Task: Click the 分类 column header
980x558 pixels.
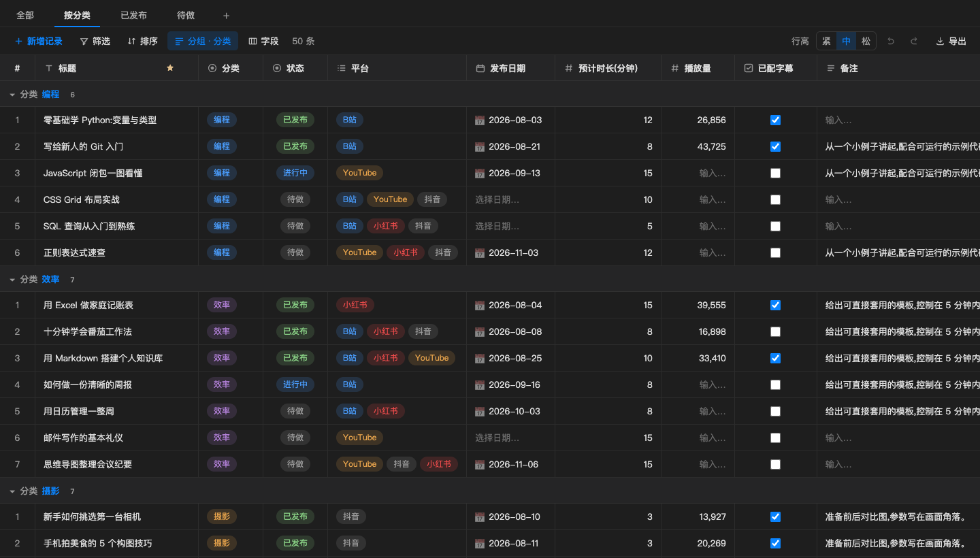Action: tap(231, 68)
